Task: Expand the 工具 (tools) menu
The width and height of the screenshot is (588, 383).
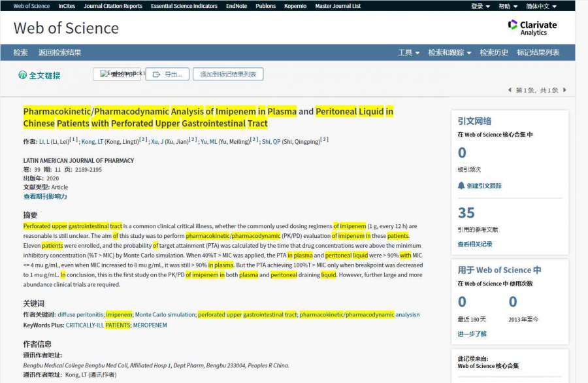Action: tap(408, 52)
